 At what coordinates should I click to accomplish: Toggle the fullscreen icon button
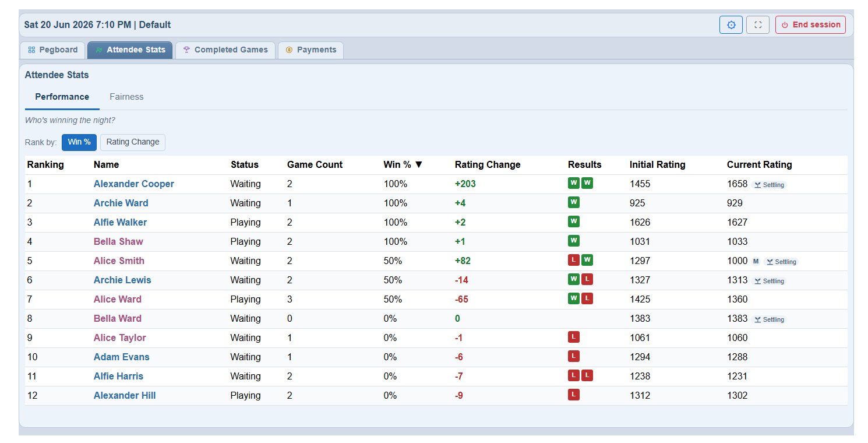758,25
